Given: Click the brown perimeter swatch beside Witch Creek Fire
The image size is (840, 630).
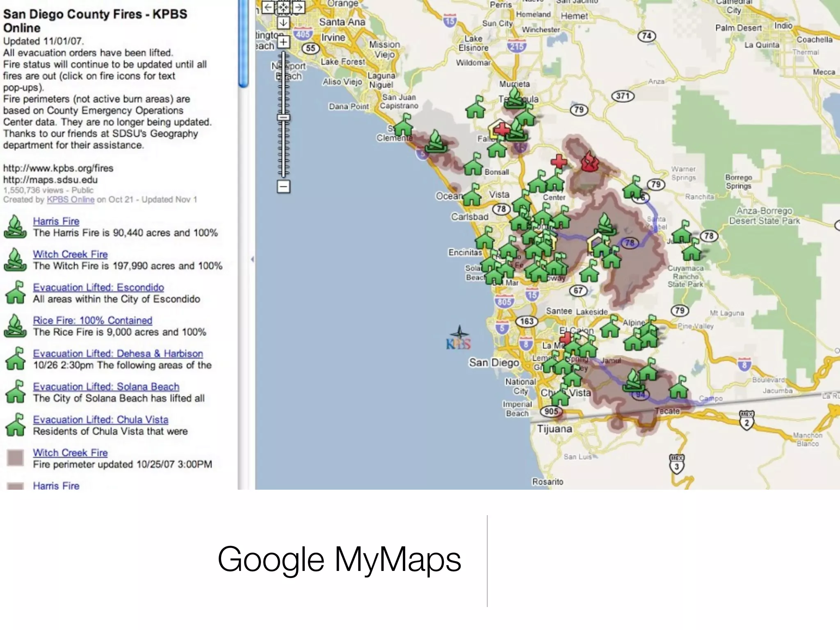Looking at the screenshot, I should [x=16, y=458].
